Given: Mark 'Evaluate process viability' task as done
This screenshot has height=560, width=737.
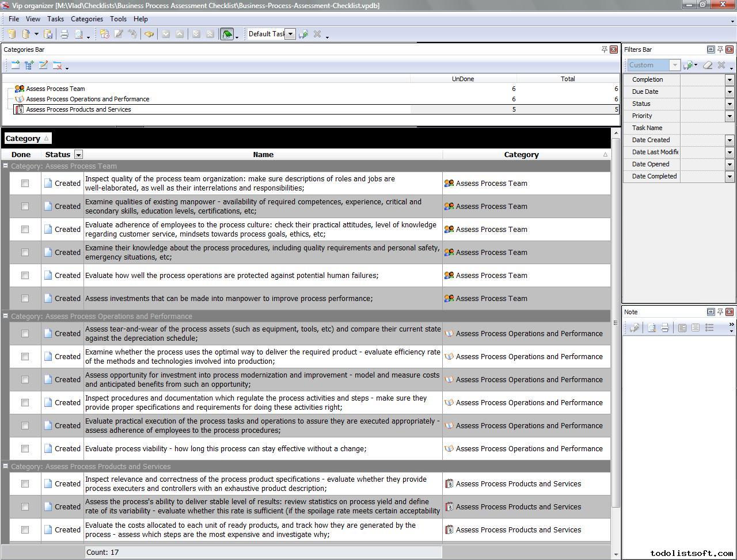Looking at the screenshot, I should coord(25,448).
